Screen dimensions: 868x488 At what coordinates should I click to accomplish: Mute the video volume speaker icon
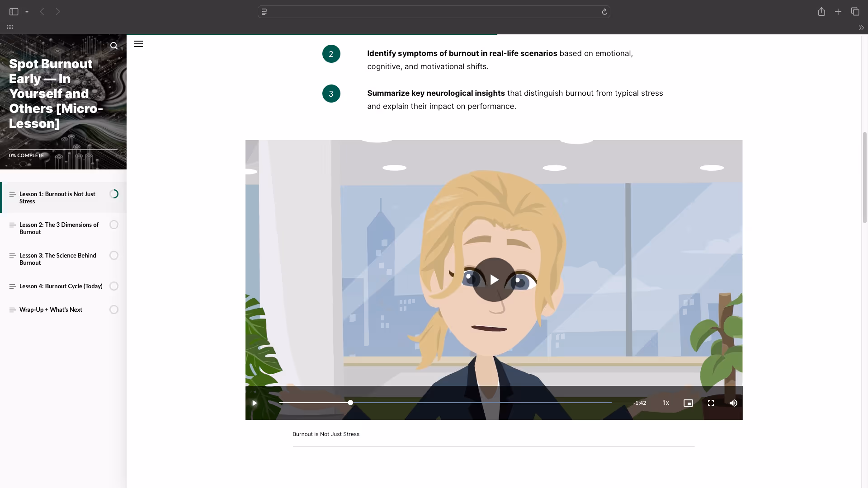(x=733, y=403)
